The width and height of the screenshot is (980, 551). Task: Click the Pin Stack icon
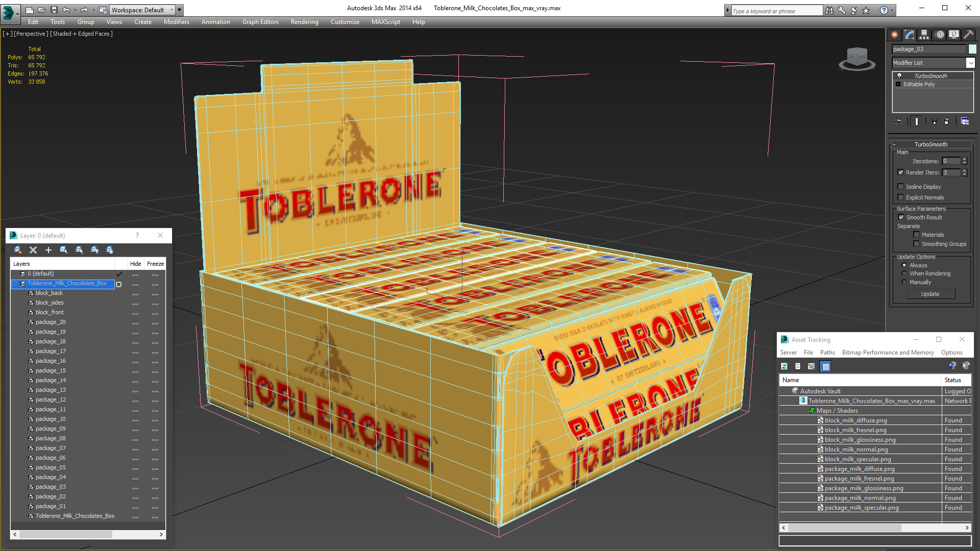pos(899,121)
